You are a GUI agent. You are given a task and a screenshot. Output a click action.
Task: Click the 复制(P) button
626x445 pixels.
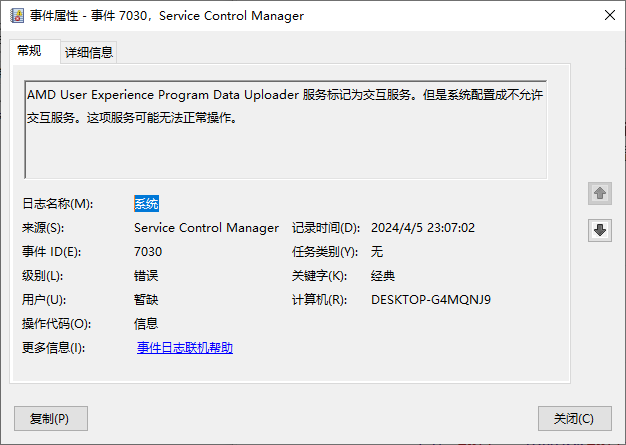[51, 418]
